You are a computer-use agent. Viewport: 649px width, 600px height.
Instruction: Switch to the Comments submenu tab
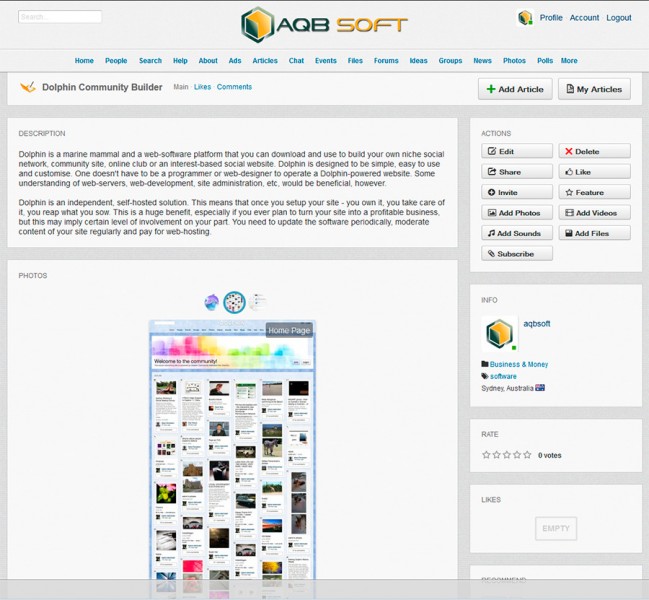click(x=234, y=87)
